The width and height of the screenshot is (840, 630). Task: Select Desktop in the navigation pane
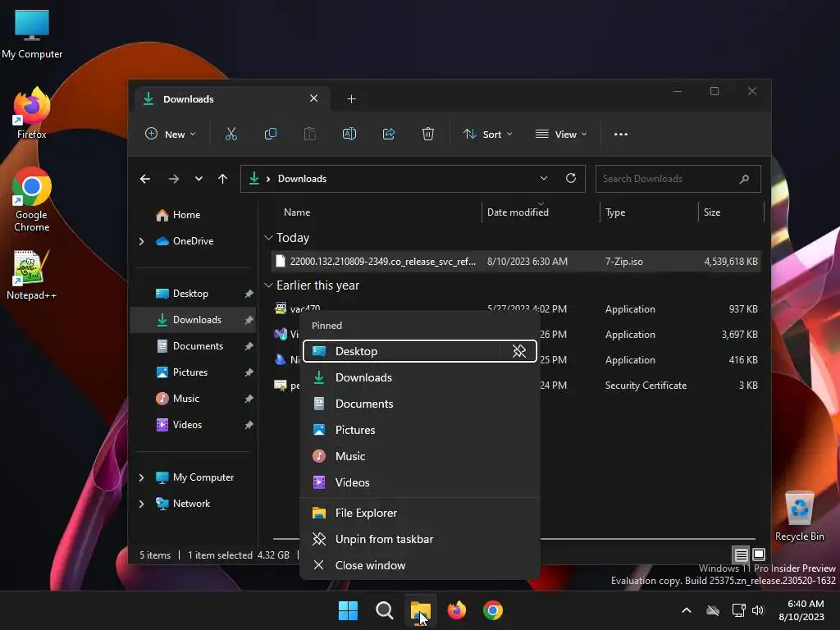pos(194,294)
